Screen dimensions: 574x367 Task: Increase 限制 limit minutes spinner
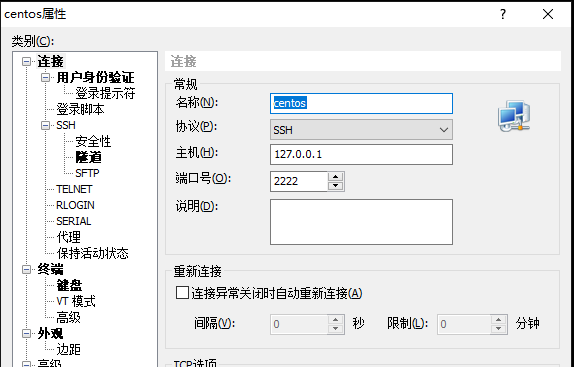[x=499, y=319]
